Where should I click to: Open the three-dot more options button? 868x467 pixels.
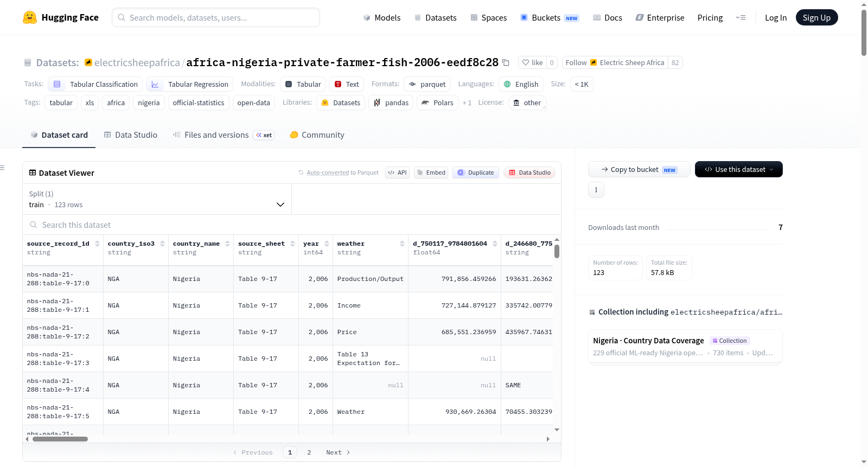[x=596, y=190]
